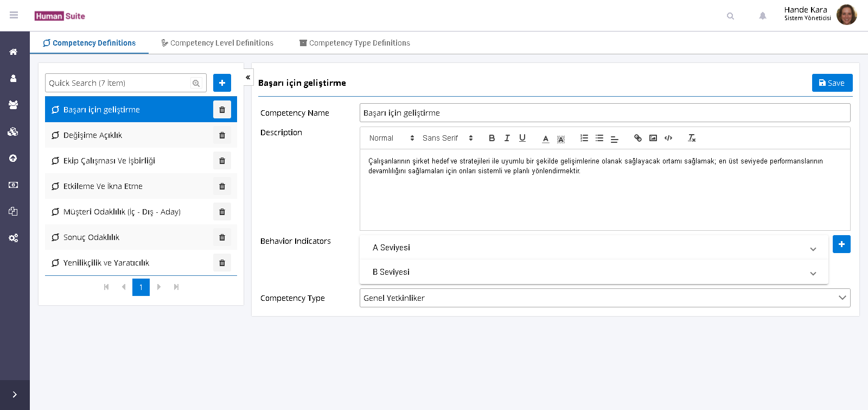Open the text color picker
The width and height of the screenshot is (868, 410).
(545, 138)
